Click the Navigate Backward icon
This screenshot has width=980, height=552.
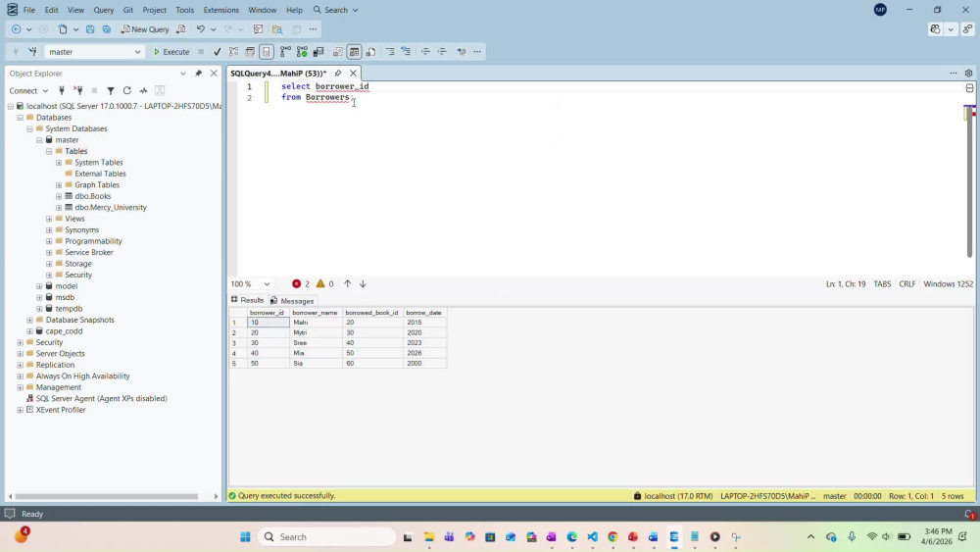17,29
